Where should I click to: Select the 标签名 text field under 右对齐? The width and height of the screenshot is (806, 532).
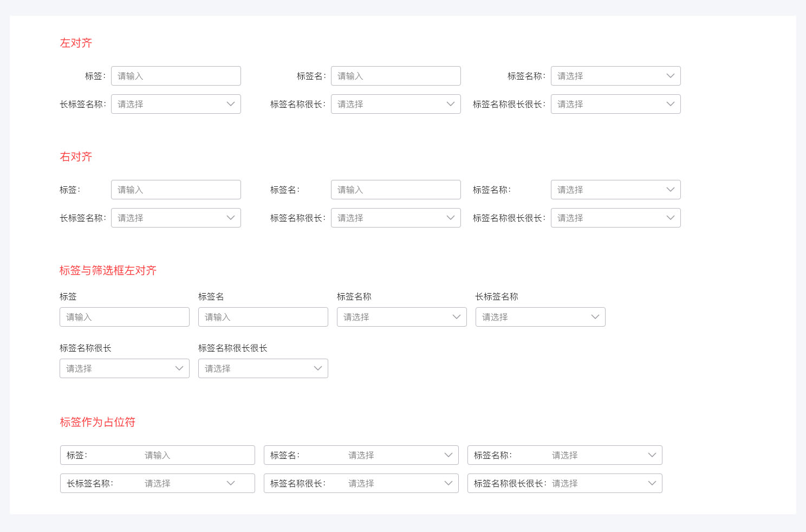[395, 190]
